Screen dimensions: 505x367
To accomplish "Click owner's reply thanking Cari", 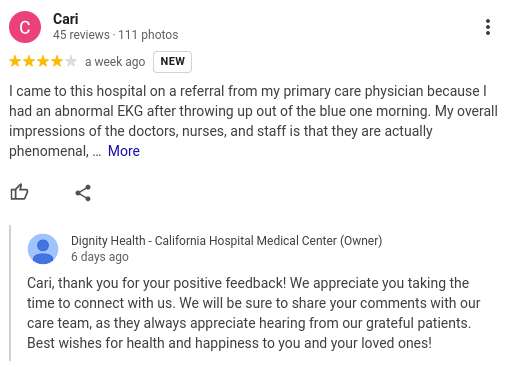I will pos(254,313).
